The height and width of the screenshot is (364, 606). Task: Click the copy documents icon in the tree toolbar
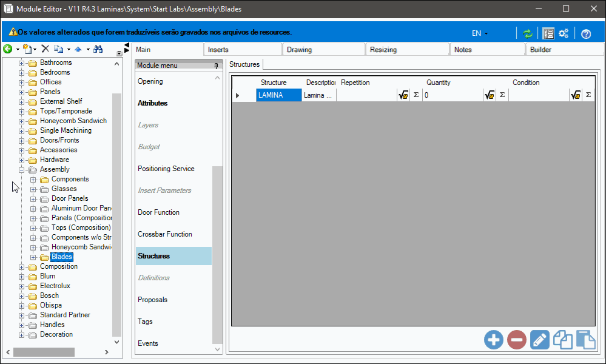click(x=58, y=49)
